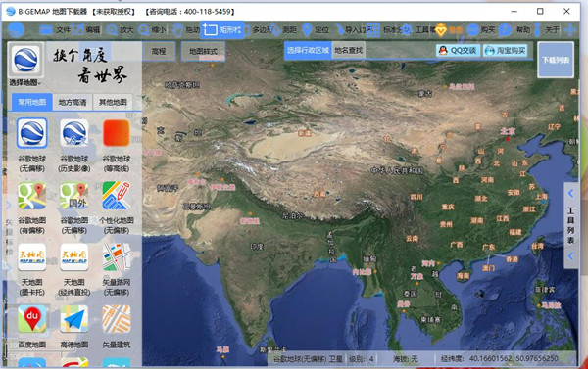Select 个性化地图 (无偏移) map source
Screen dimensions: 588x369
[x=117, y=208]
